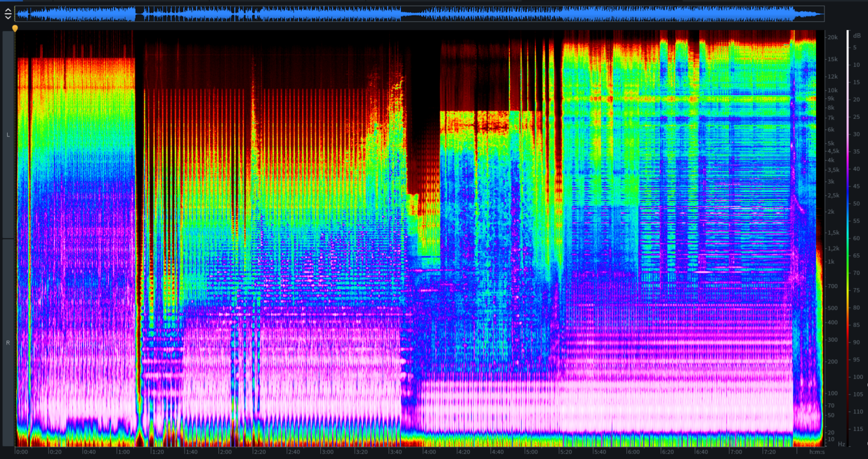This screenshot has height=459, width=868.
Task: Click the orange playhead marker above the spectrogram
Action: [x=15, y=28]
